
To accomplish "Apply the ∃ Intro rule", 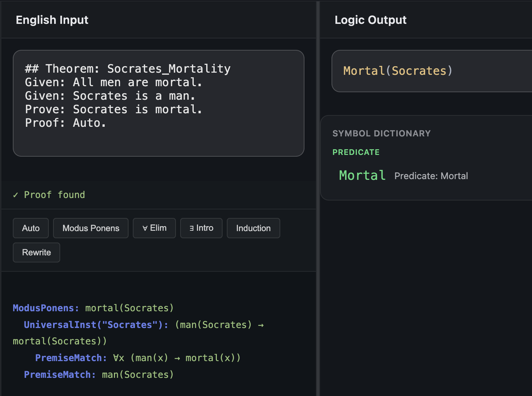I will pos(201,228).
